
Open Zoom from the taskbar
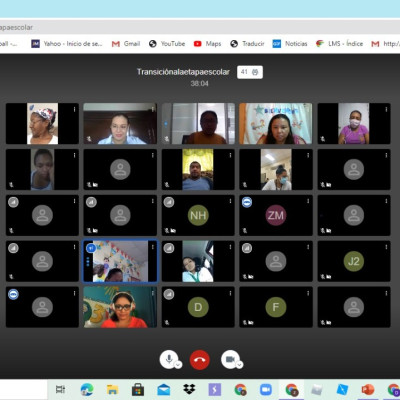coord(266,389)
